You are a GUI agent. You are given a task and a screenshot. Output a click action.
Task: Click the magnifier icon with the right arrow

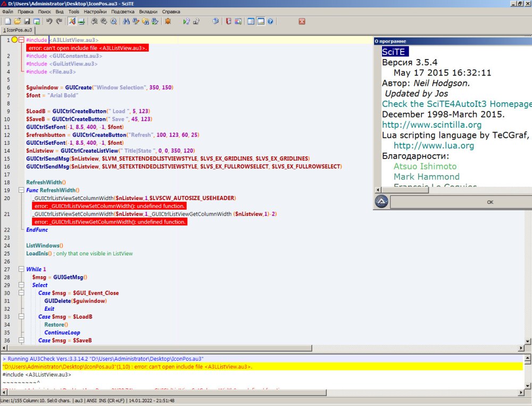(x=104, y=21)
